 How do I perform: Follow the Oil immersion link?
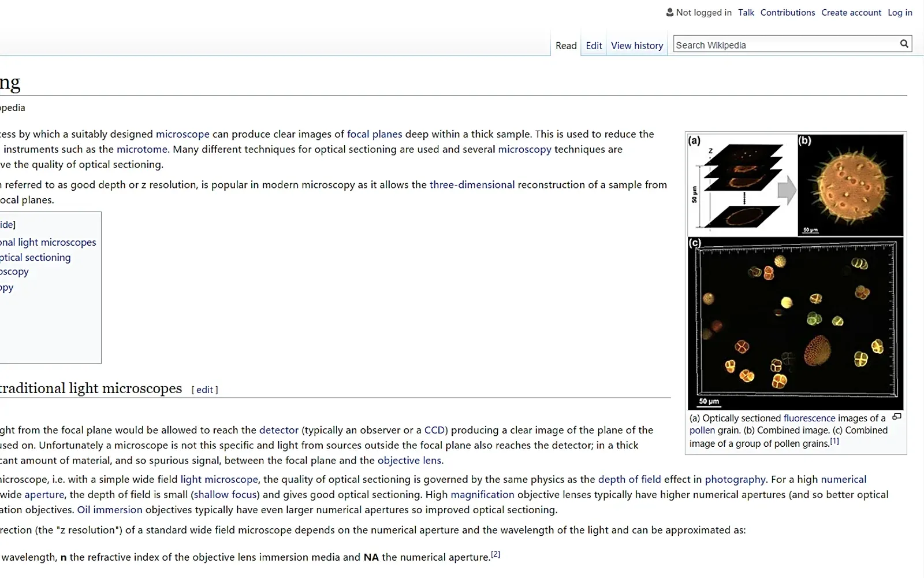[110, 510]
